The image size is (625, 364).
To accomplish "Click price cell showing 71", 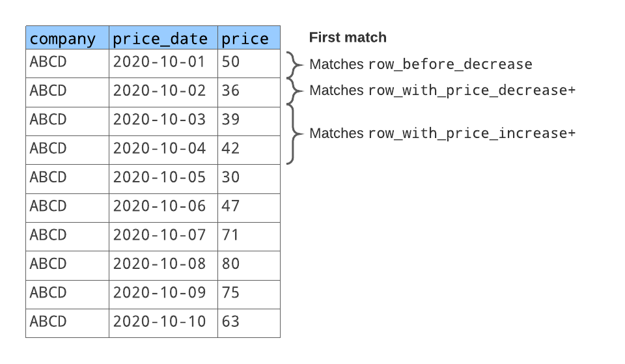I will click(231, 234).
